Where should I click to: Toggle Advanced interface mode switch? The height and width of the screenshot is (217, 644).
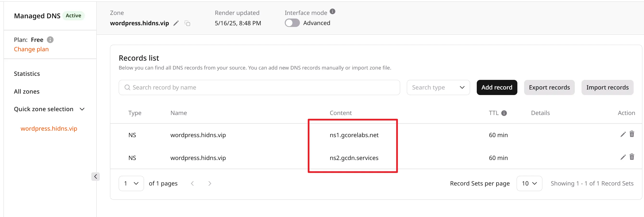pyautogui.click(x=292, y=23)
